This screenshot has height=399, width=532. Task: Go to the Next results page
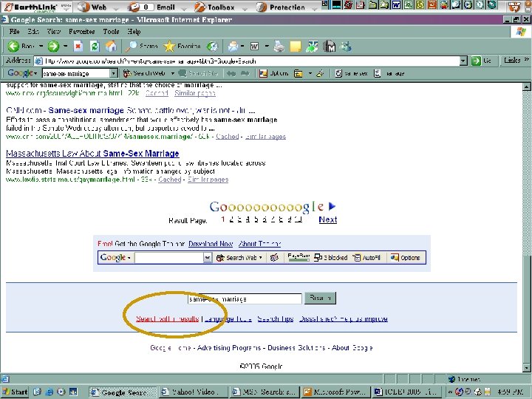tap(328, 219)
